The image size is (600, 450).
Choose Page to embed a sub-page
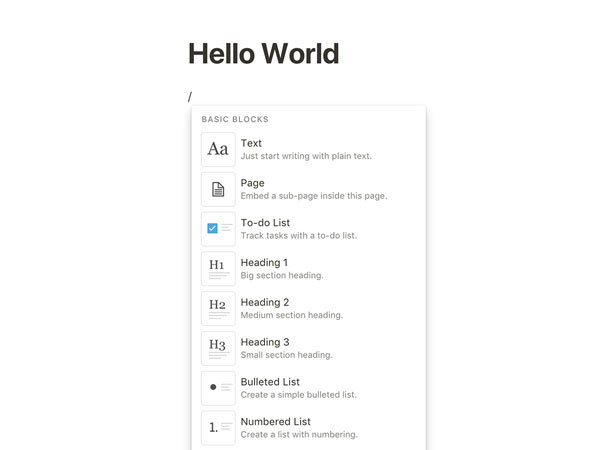click(x=308, y=189)
